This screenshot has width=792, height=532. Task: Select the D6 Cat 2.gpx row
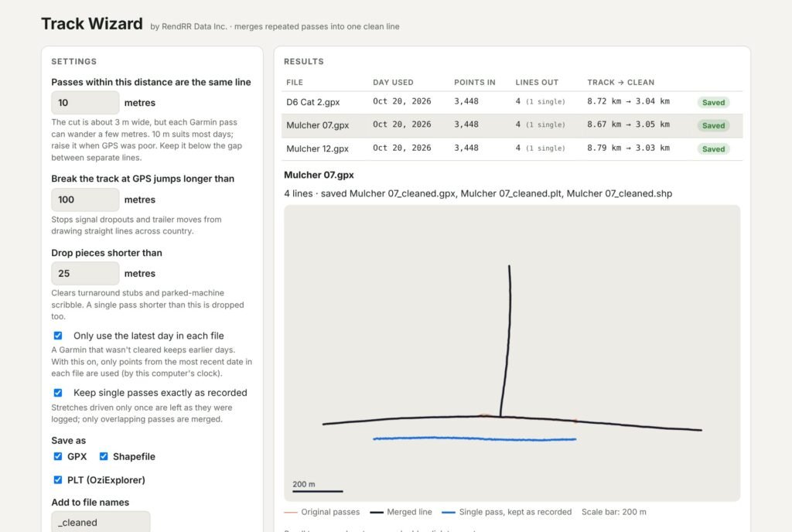coord(512,102)
